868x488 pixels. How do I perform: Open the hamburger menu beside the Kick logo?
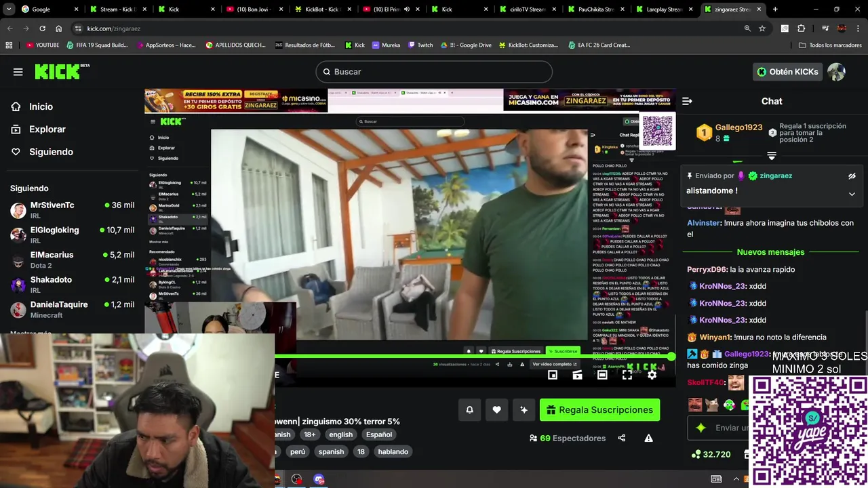tap(18, 72)
